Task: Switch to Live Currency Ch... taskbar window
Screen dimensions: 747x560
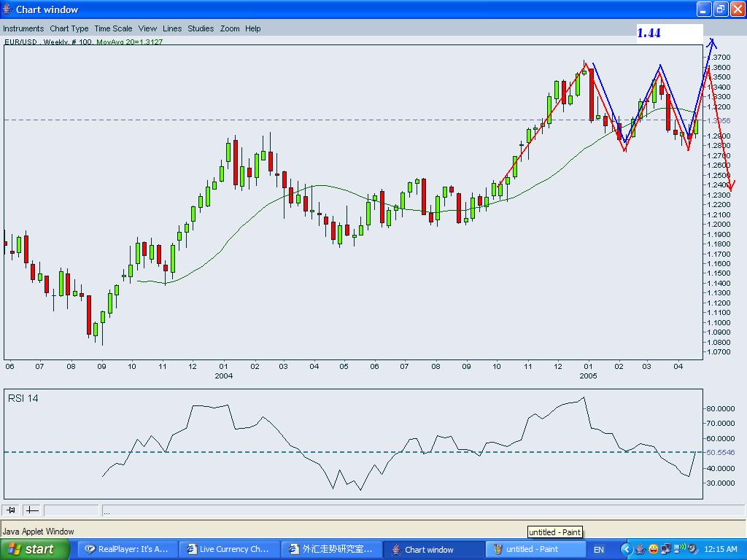Action: click(x=229, y=549)
